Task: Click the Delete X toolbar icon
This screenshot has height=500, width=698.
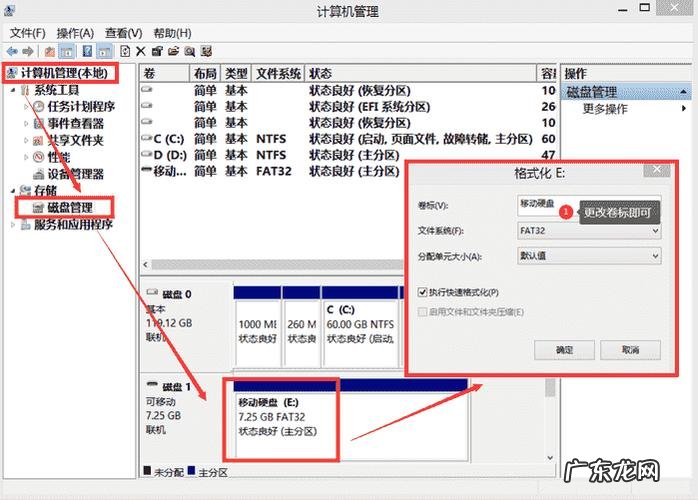Action: click(141, 52)
